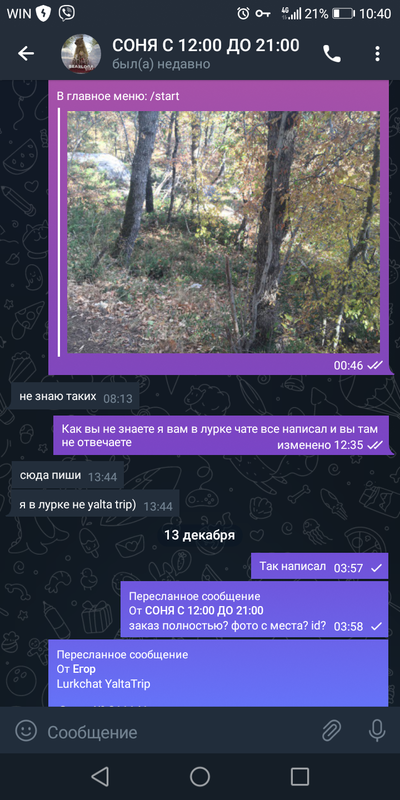Select the message 'сюда пиши'

67,476
